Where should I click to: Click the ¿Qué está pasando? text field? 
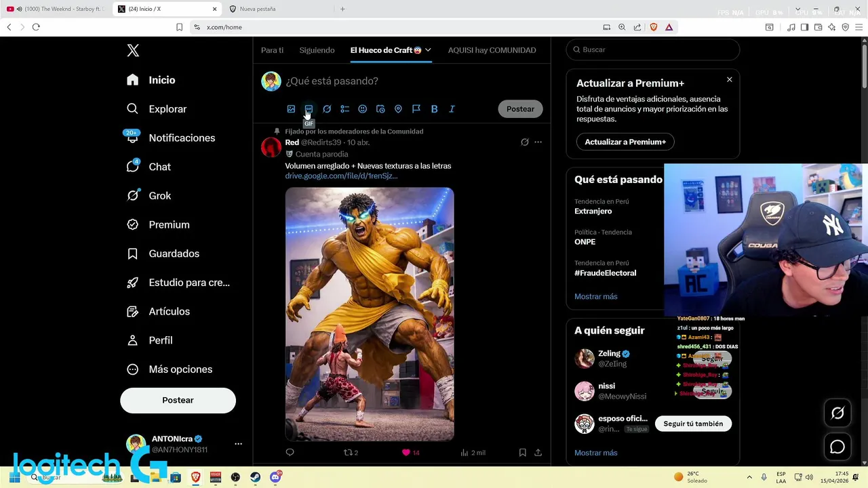pos(332,81)
